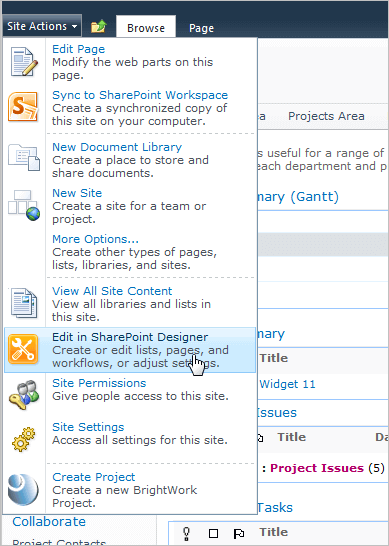Open Site Settings menu item
Viewport: 389px width, 546px height.
click(x=130, y=439)
